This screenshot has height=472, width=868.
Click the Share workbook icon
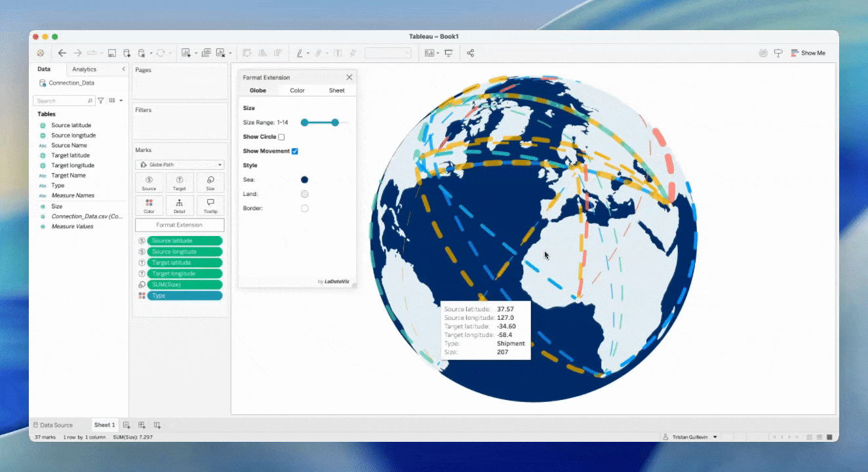tap(470, 53)
